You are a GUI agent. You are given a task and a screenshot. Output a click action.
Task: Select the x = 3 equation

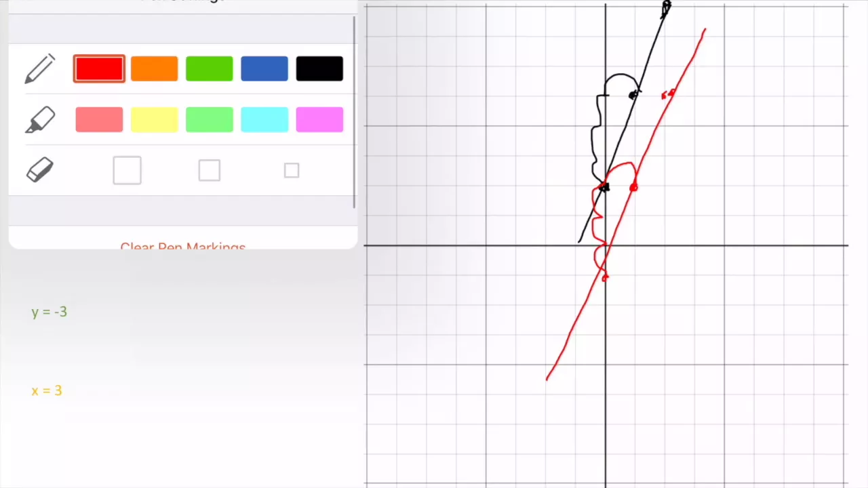[x=47, y=390]
